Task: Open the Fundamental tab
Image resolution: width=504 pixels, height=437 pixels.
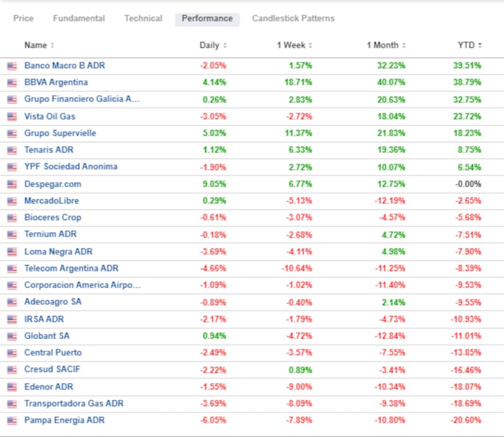Action: (79, 18)
